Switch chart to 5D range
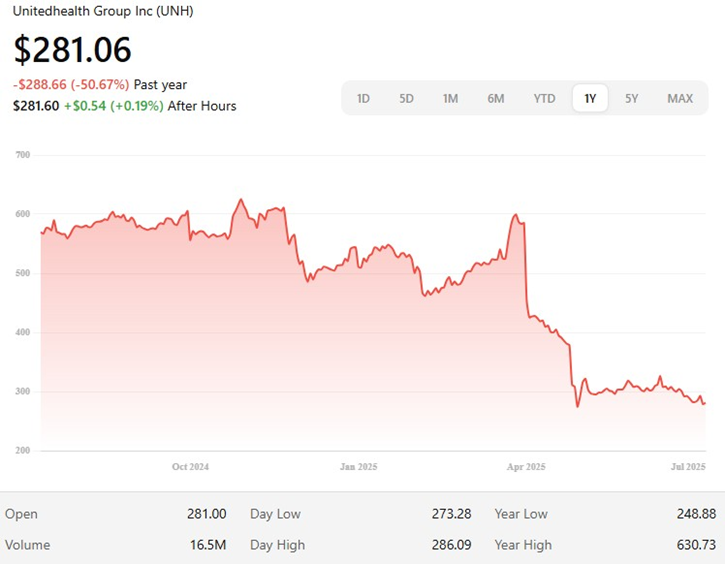The height and width of the screenshot is (564, 725). (407, 98)
